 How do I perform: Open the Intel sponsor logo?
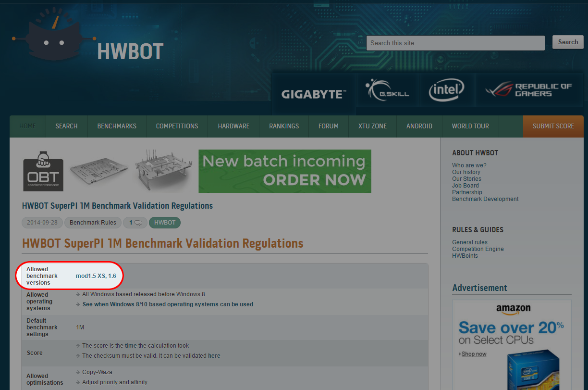click(447, 90)
